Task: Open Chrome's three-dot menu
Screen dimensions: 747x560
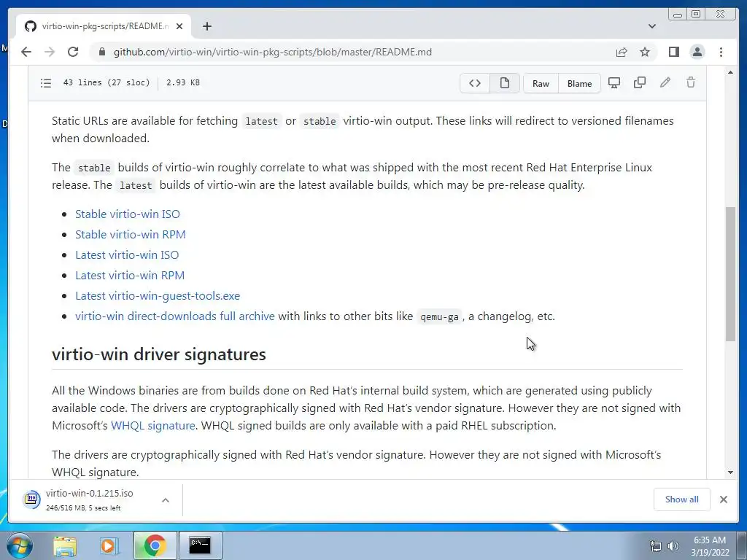Action: tap(721, 52)
